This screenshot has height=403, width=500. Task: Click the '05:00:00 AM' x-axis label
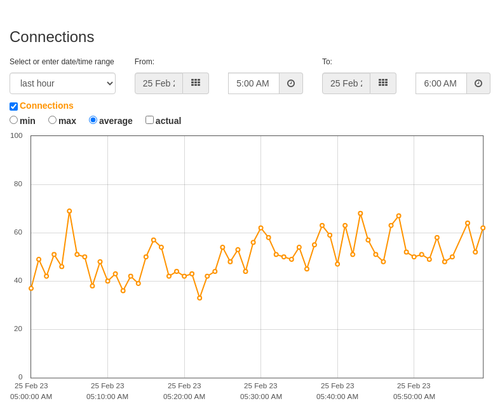click(x=31, y=397)
